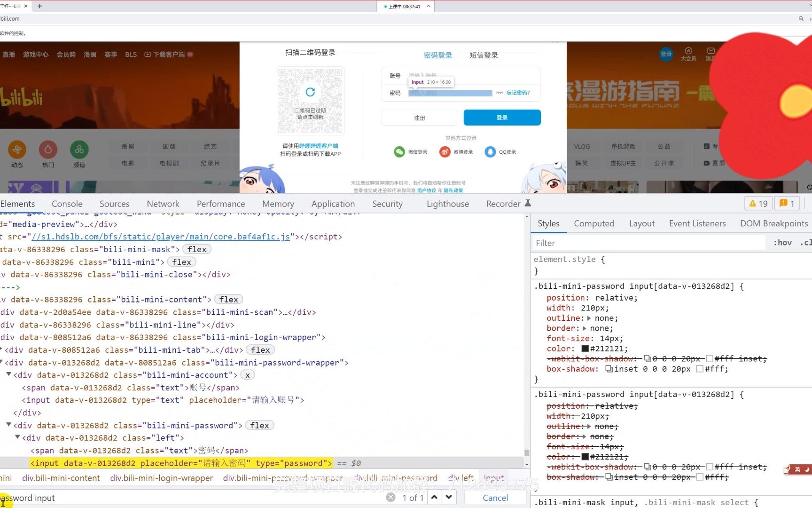Focus the Styles Filter input
Screen dimensions: 812x508
click(x=648, y=243)
